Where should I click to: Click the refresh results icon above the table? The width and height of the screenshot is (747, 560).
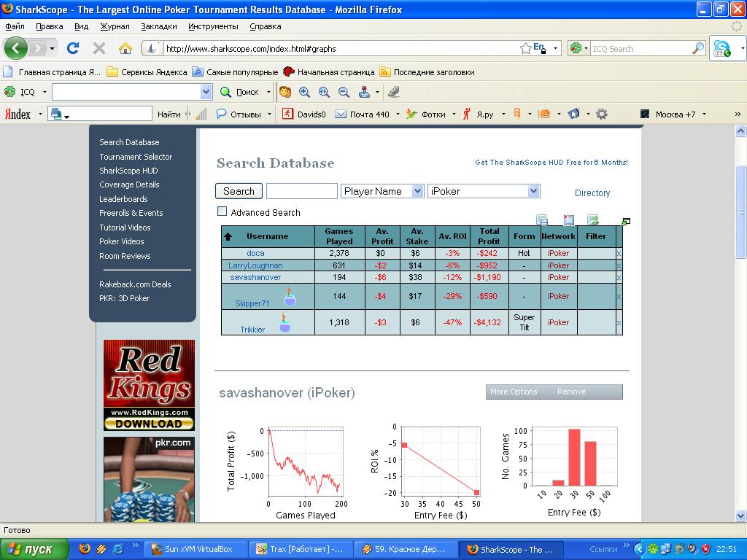pos(593,219)
